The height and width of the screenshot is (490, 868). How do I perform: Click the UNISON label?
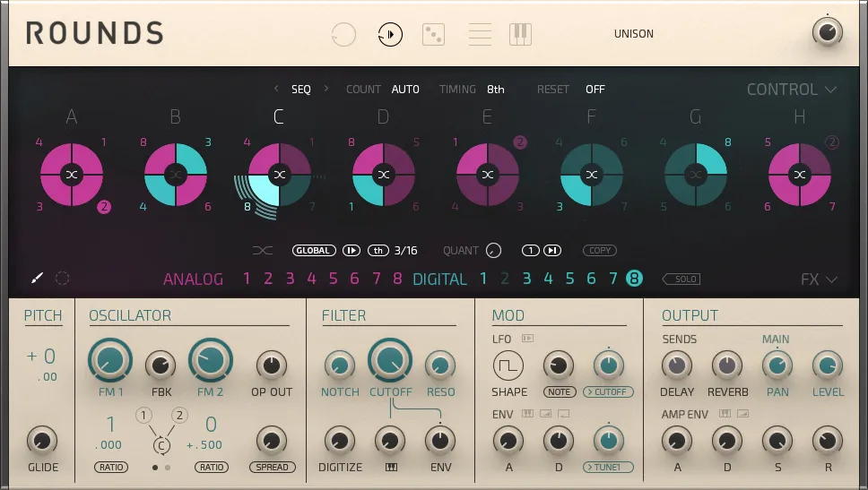[x=634, y=34]
